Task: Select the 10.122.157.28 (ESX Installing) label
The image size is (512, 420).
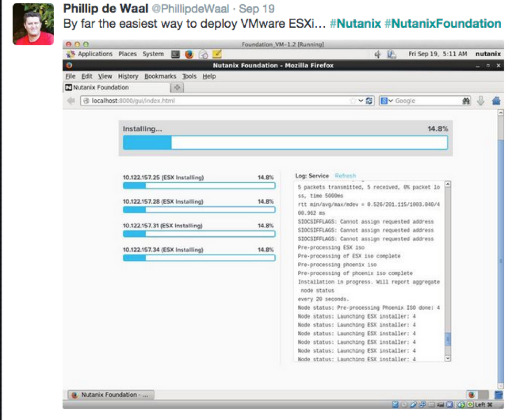Action: click(163, 202)
